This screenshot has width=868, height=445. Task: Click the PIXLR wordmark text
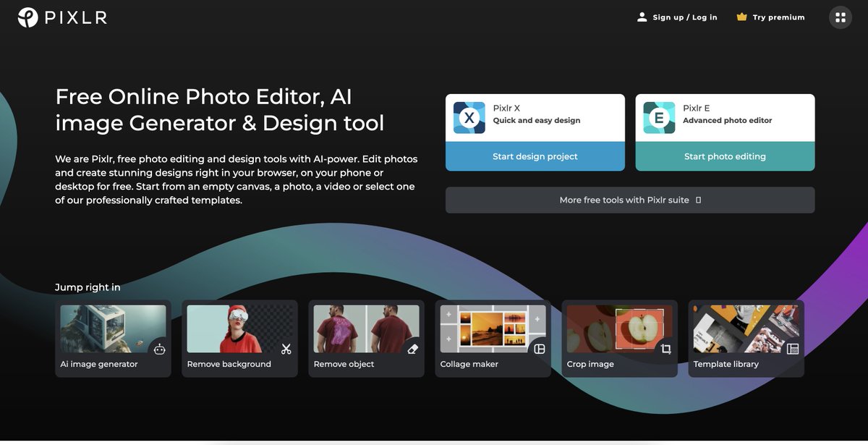pos(76,17)
